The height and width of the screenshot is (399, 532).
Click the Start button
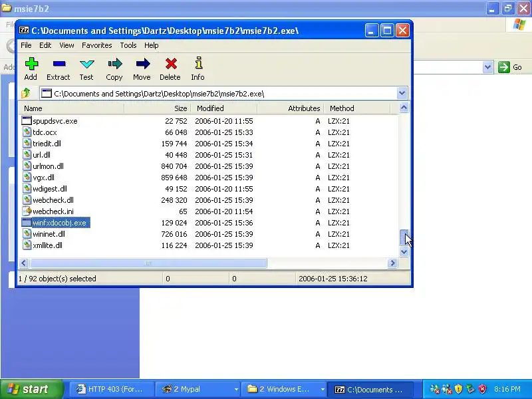click(x=32, y=389)
